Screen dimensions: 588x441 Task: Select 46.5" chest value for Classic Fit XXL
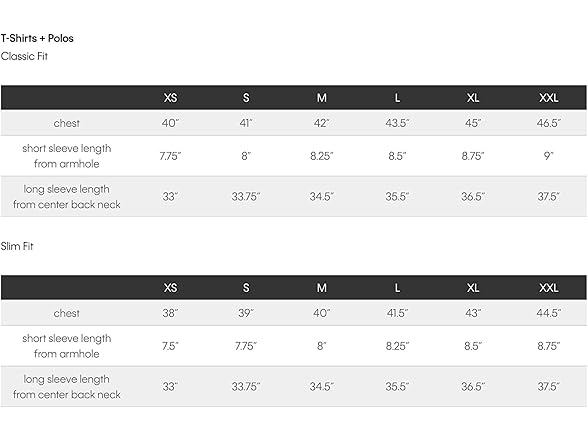click(549, 123)
